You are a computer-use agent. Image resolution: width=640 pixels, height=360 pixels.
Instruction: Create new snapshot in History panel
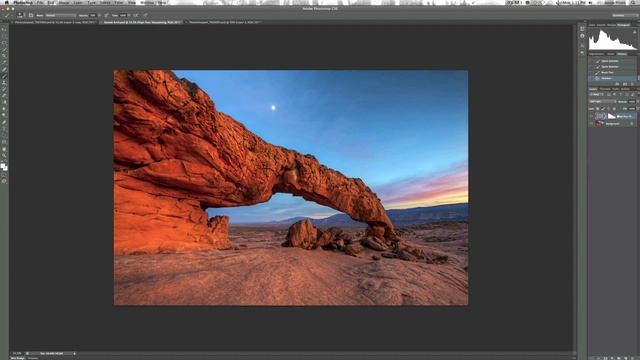point(625,84)
